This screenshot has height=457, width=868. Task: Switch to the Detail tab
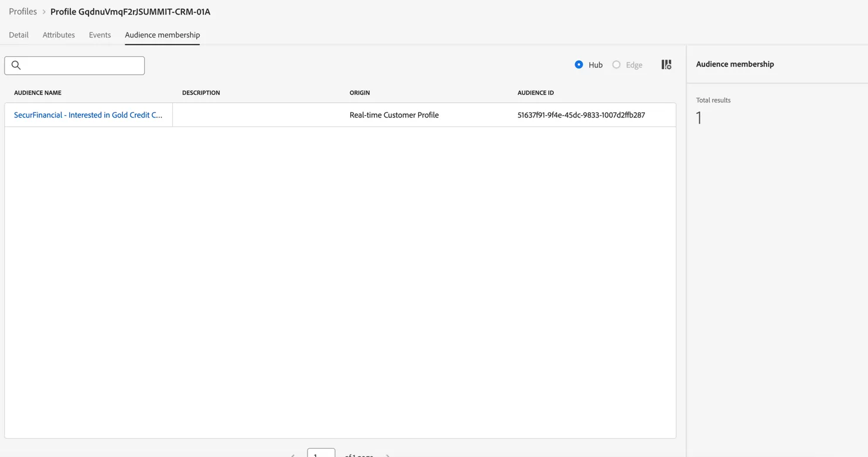pos(19,35)
